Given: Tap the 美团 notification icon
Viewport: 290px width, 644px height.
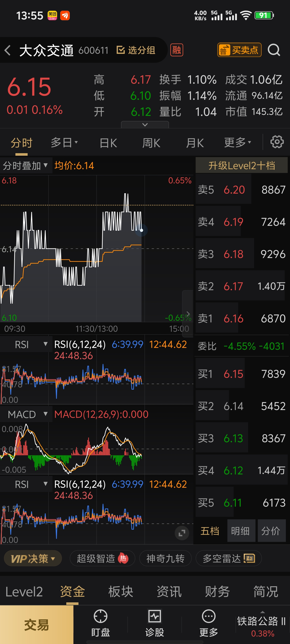Looking at the screenshot, I should click(x=52, y=15).
